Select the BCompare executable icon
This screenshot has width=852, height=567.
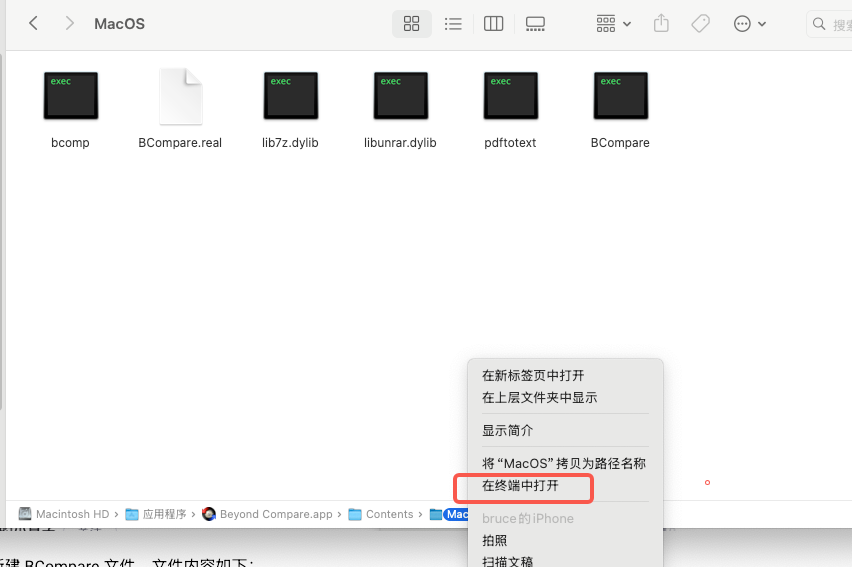point(621,96)
